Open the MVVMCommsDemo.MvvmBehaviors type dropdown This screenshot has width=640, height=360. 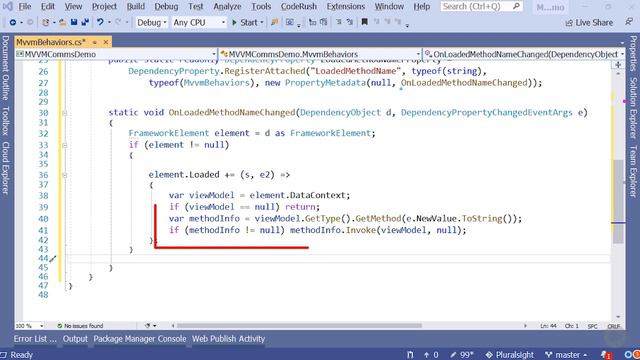[320, 54]
